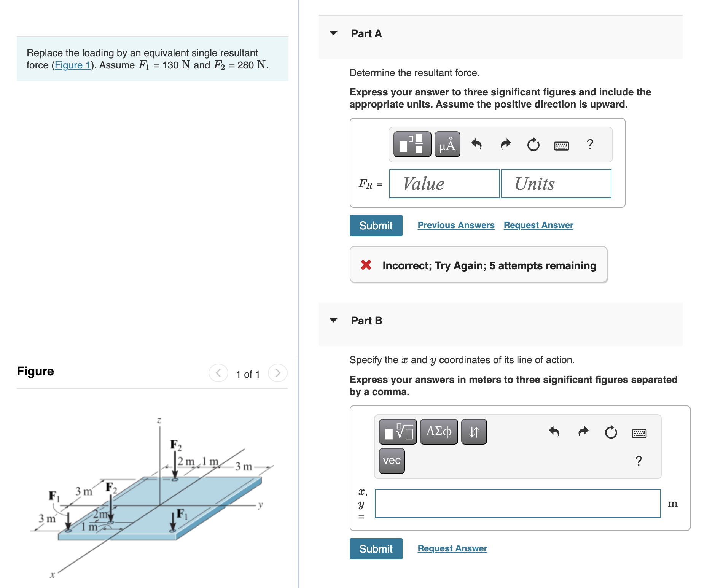Click the ΑΣφ Greek symbols icon in Part B
The width and height of the screenshot is (707, 588).
coord(438,431)
